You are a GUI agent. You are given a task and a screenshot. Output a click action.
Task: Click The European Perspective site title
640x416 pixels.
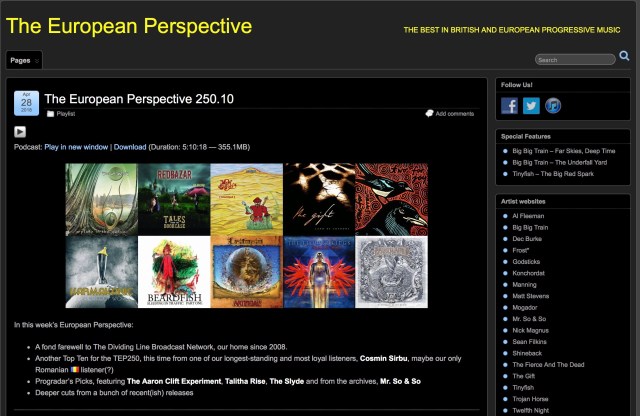tap(129, 26)
